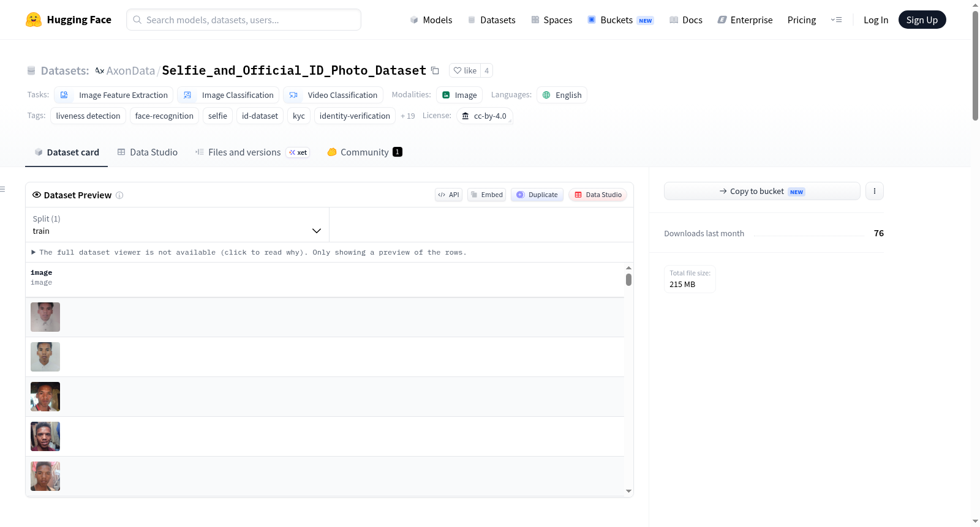Image resolution: width=980 pixels, height=527 pixels.
Task: Open the Data Studio tab
Action: pyautogui.click(x=147, y=152)
